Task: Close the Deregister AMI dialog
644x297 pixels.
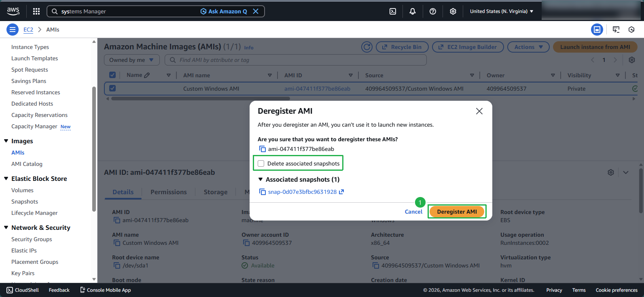Action: click(x=479, y=111)
